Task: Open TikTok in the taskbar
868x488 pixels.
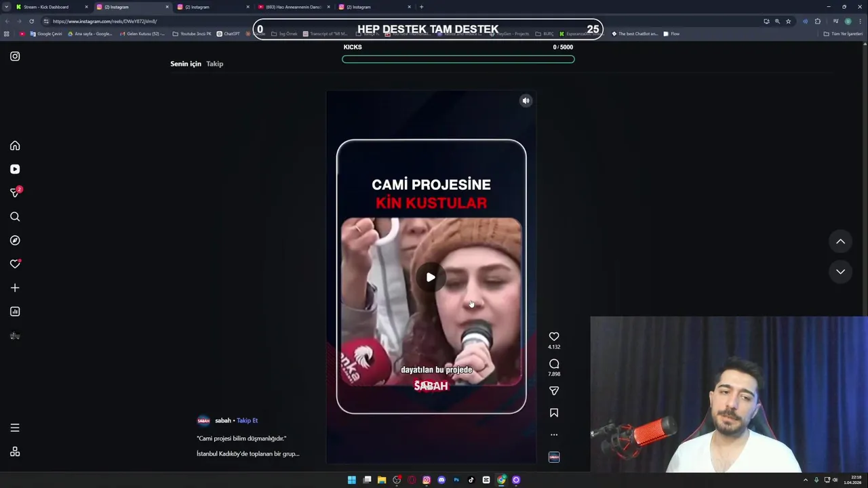Action: [471, 480]
